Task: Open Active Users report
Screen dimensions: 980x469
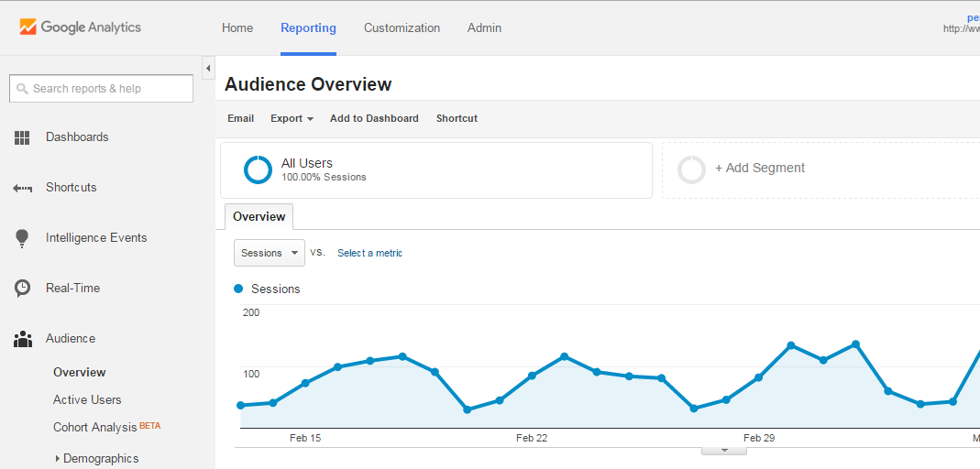Action: click(x=87, y=399)
